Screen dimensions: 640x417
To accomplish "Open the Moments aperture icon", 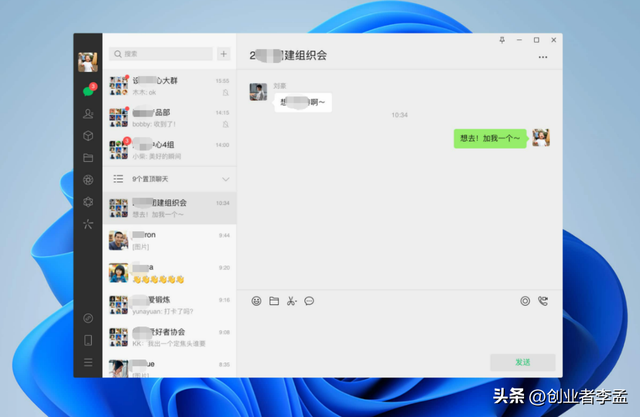I will 88,180.
